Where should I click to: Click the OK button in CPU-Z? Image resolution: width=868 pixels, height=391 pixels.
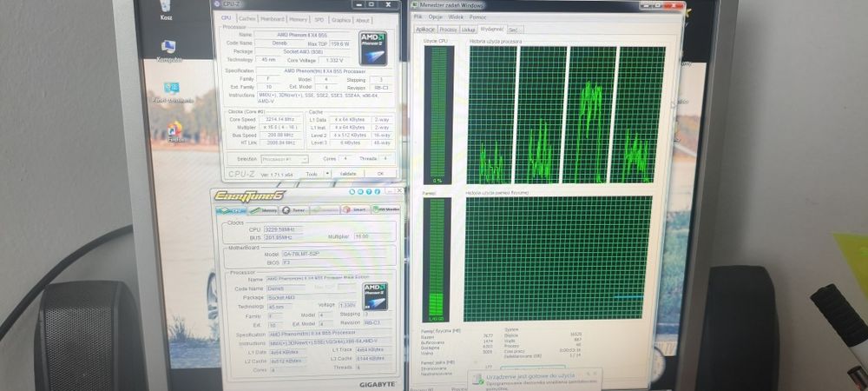coord(380,174)
